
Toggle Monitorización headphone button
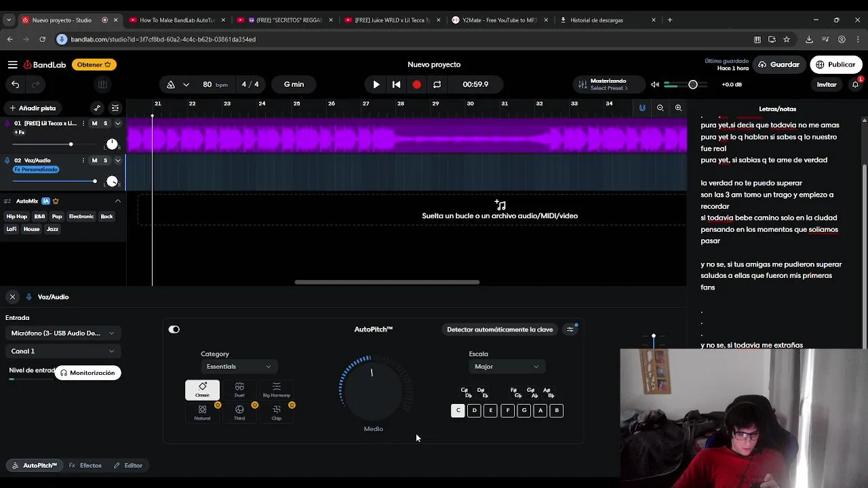click(87, 373)
